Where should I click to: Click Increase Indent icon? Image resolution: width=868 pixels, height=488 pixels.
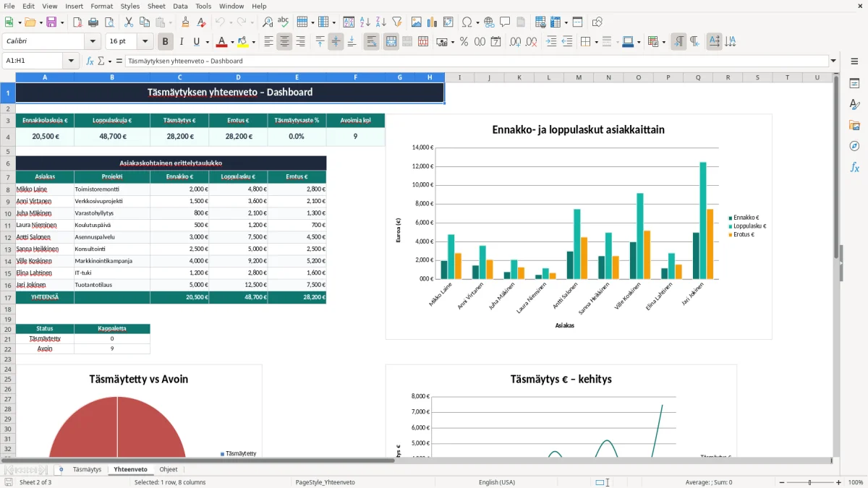click(x=551, y=42)
